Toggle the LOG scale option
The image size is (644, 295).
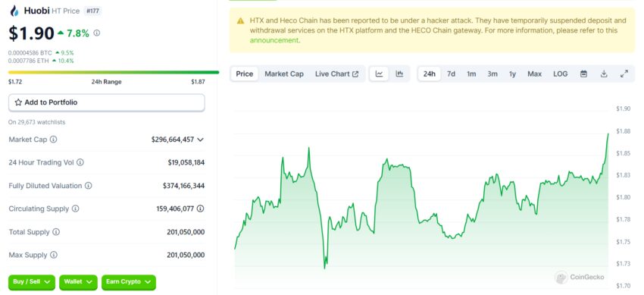tap(560, 74)
